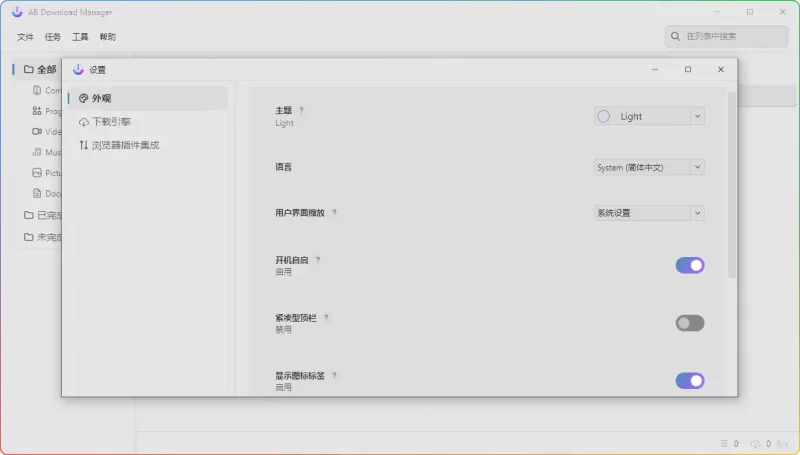Click the settings panel vertical scrollbar
800x455 pixels.
tap(732, 185)
